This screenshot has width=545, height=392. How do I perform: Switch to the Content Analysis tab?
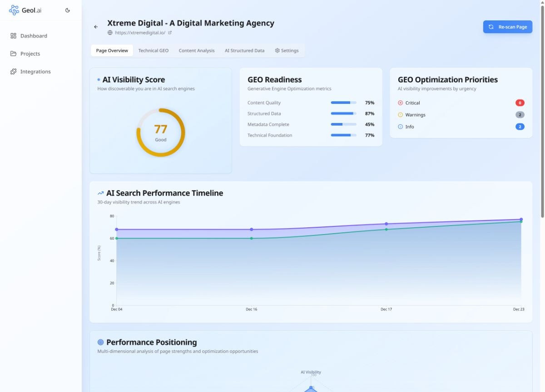coord(197,50)
